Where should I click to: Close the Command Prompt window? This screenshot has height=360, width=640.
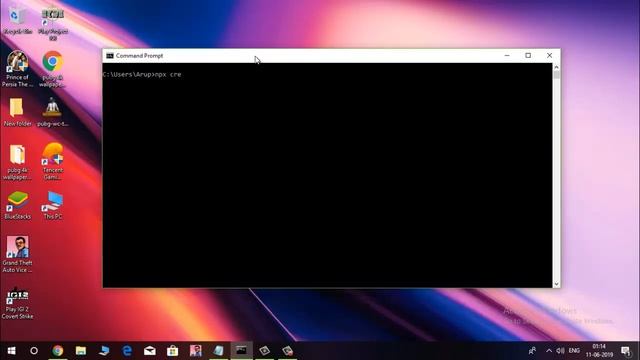(x=549, y=56)
